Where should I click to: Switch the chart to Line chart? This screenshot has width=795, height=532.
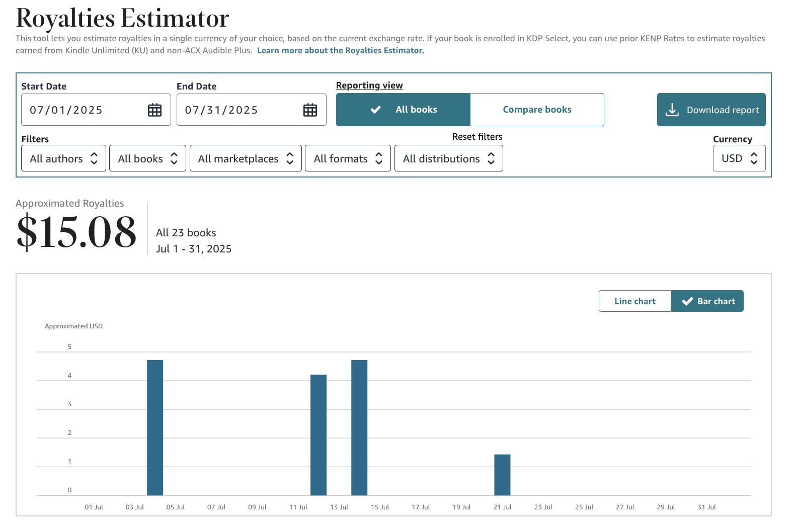(635, 301)
